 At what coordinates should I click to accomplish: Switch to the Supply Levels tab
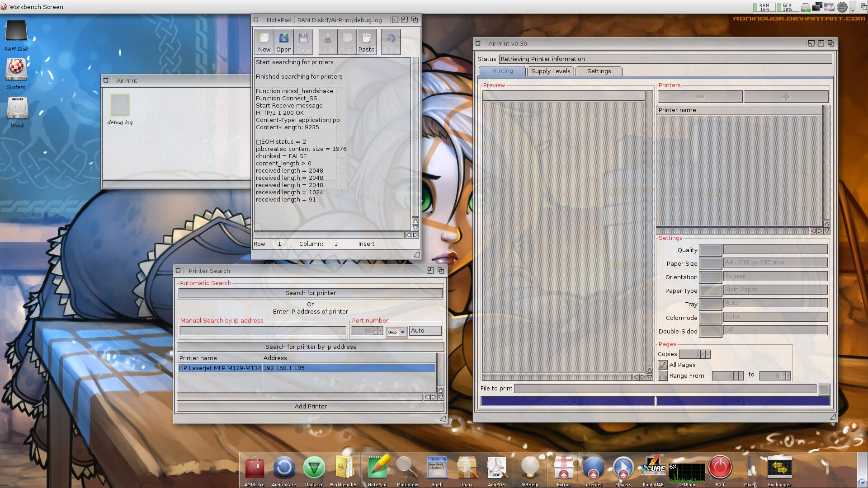551,71
